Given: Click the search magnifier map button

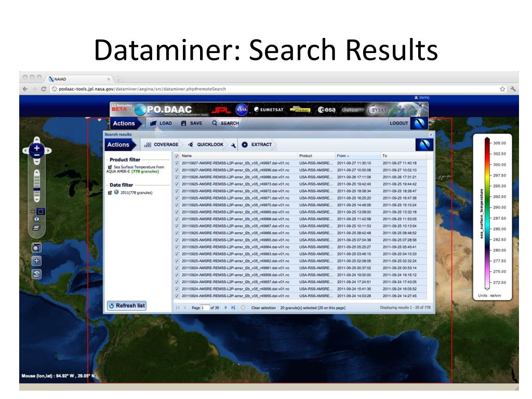Looking at the screenshot, I should click(37, 248).
